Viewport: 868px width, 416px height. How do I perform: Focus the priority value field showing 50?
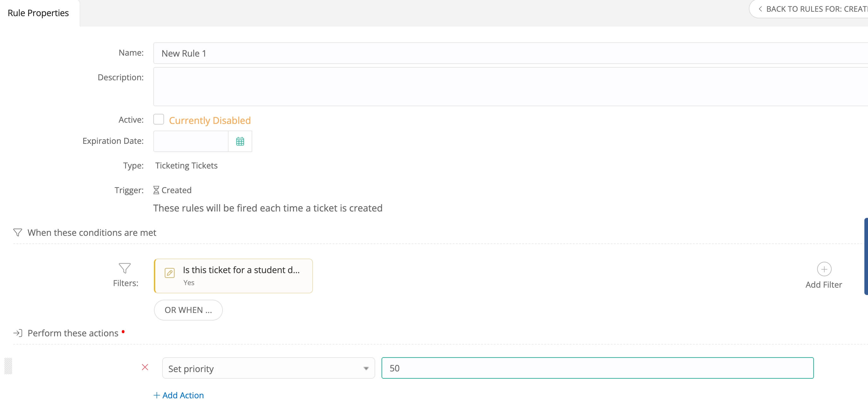(597, 368)
